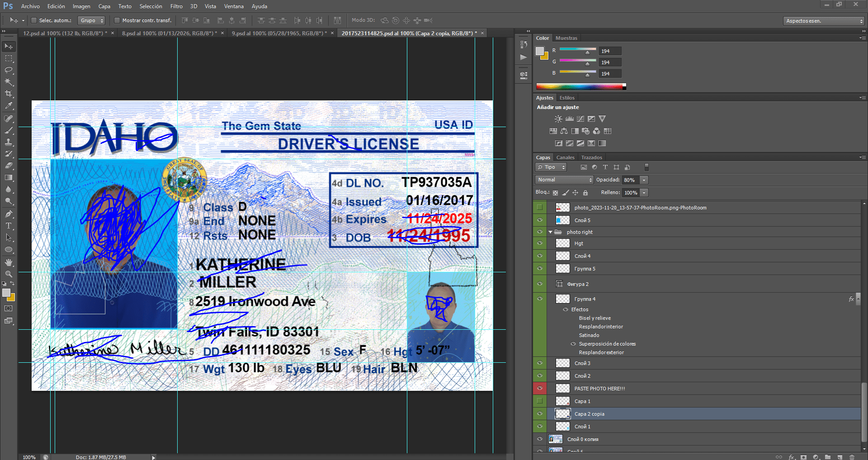Choose the Clone Stamp tool
The image size is (868, 460).
(9, 142)
